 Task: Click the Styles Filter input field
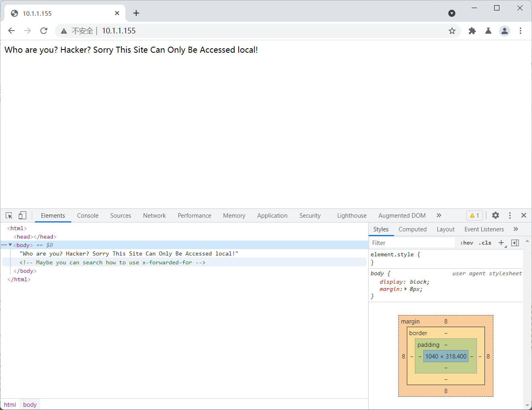tap(412, 243)
